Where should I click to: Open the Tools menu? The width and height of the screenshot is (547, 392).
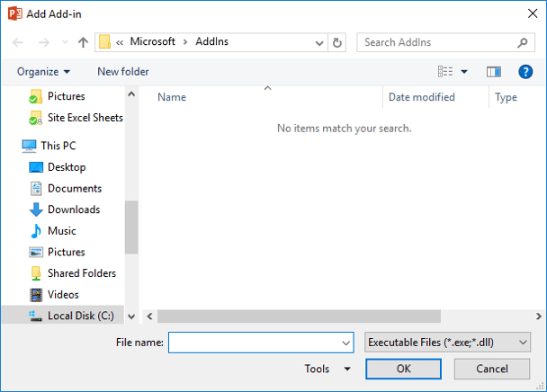[327, 369]
